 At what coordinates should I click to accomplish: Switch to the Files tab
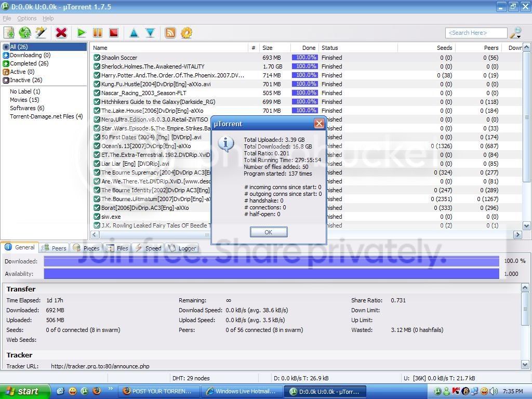(x=117, y=248)
